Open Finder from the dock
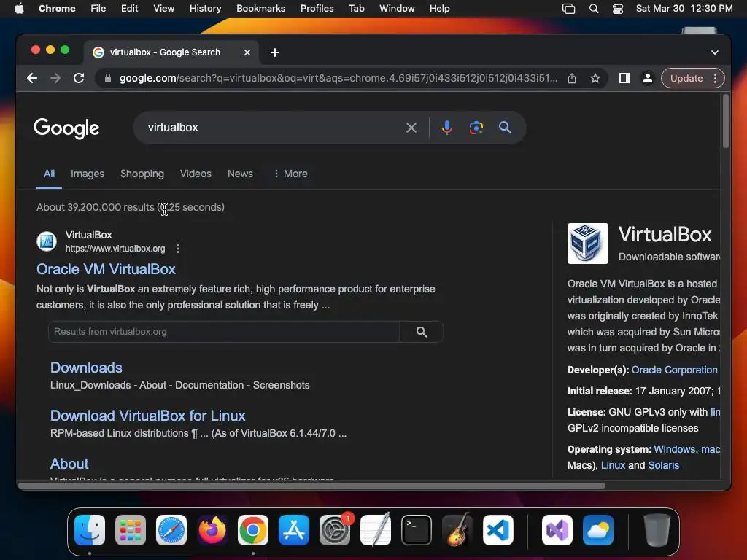This screenshot has width=747, height=560. 90,530
